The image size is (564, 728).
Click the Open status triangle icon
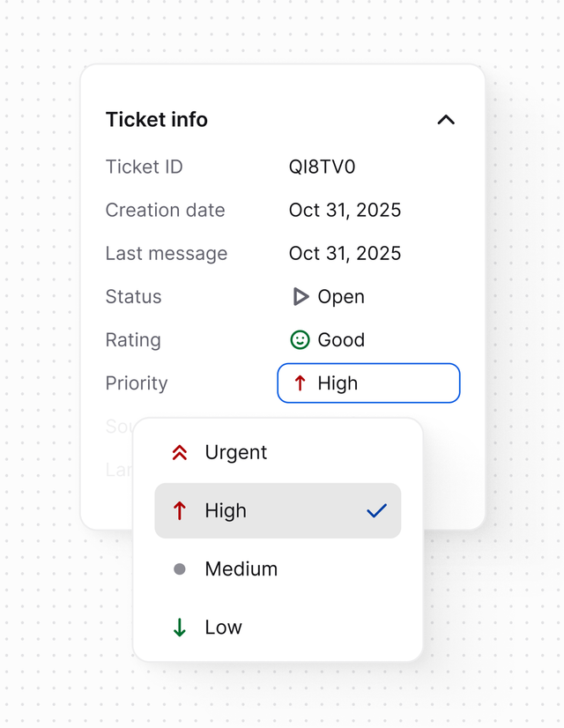click(x=299, y=296)
